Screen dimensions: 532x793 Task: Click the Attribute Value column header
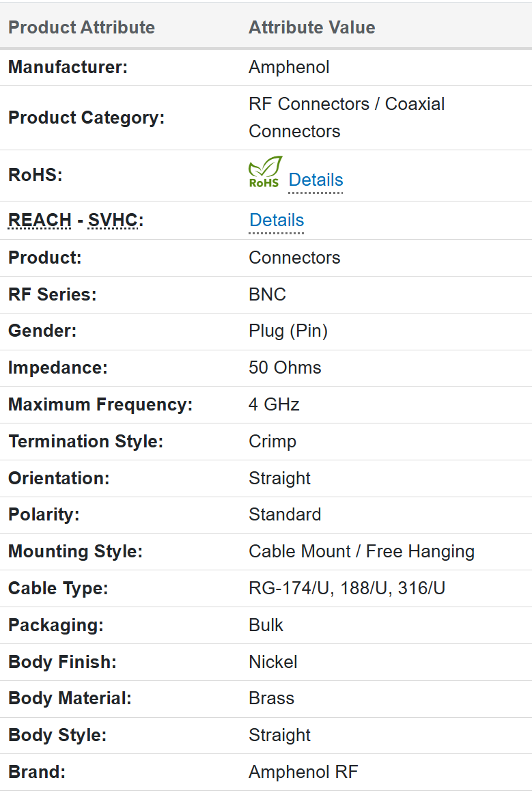pyautogui.click(x=311, y=27)
